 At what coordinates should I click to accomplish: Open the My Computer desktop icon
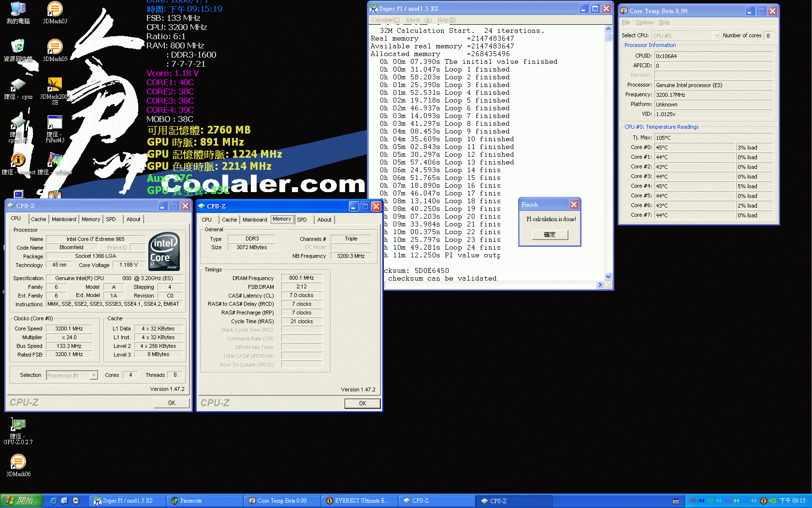(18, 13)
